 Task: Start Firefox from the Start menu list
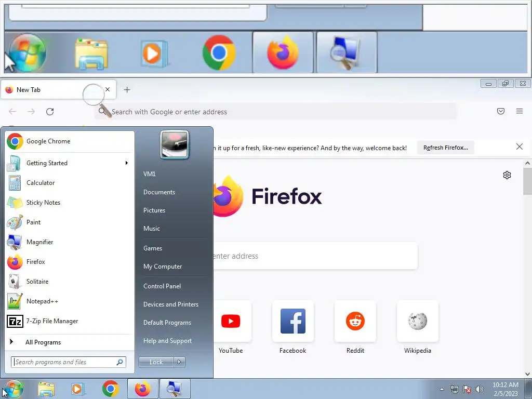tap(69, 262)
